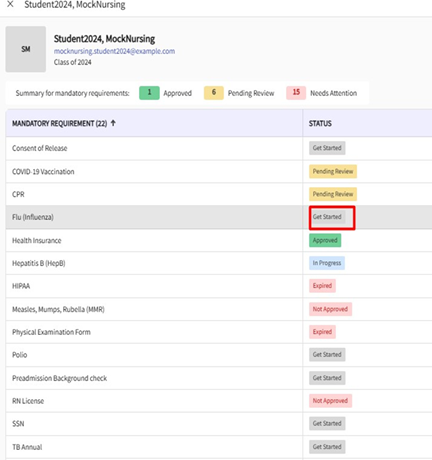This screenshot has width=432, height=460.
Task: Open Hepatitis B In Progress status
Action: pos(327,263)
